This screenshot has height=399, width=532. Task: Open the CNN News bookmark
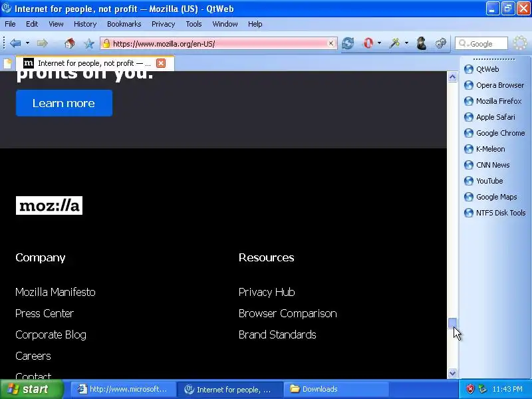pos(487,165)
